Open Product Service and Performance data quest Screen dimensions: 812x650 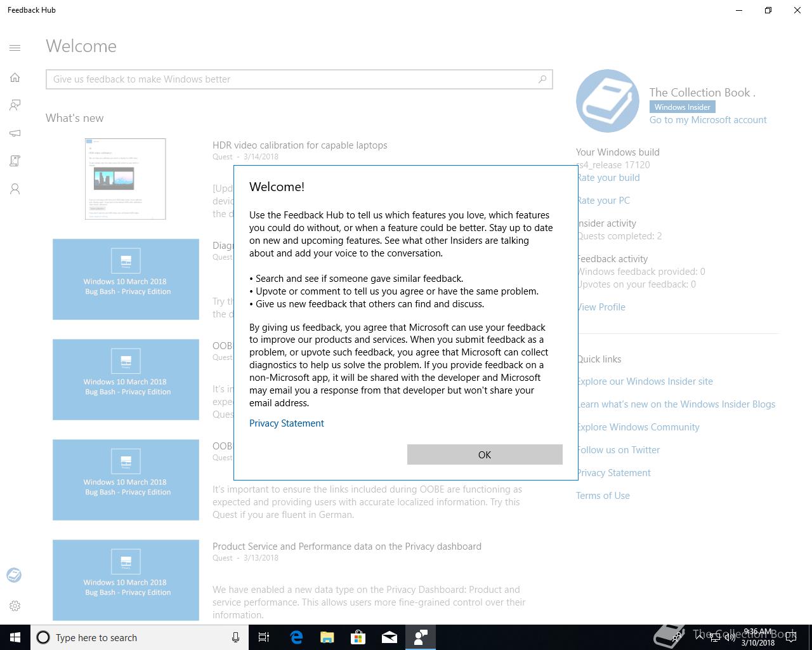[347, 547]
